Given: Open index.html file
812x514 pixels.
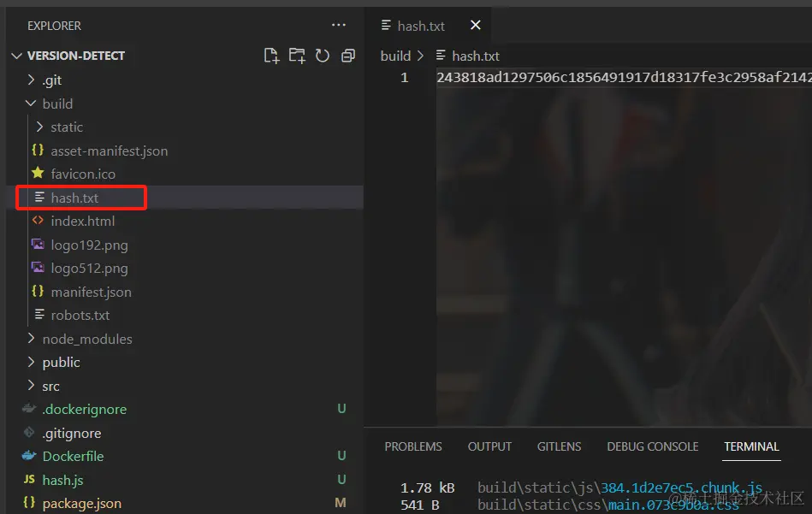Looking at the screenshot, I should click(83, 221).
